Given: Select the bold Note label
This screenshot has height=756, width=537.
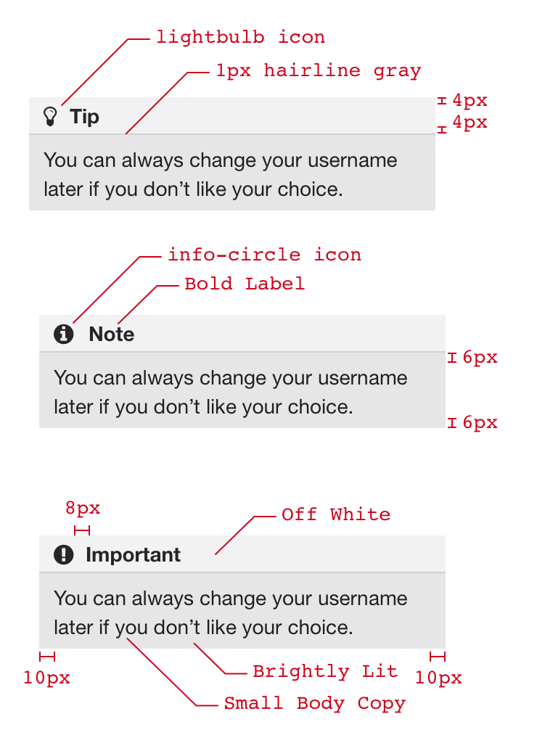Looking at the screenshot, I should coord(112,334).
